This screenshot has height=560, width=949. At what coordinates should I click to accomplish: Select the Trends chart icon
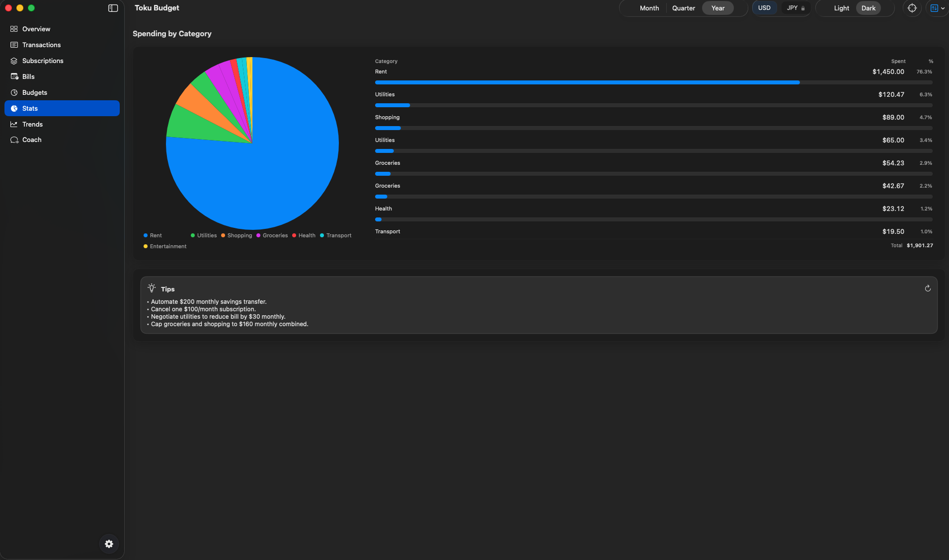(x=14, y=124)
